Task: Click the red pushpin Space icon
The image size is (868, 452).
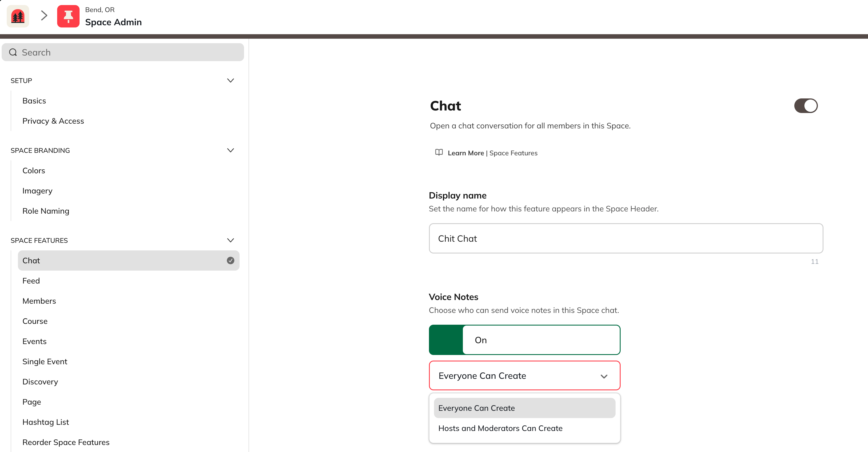Action: tap(68, 16)
